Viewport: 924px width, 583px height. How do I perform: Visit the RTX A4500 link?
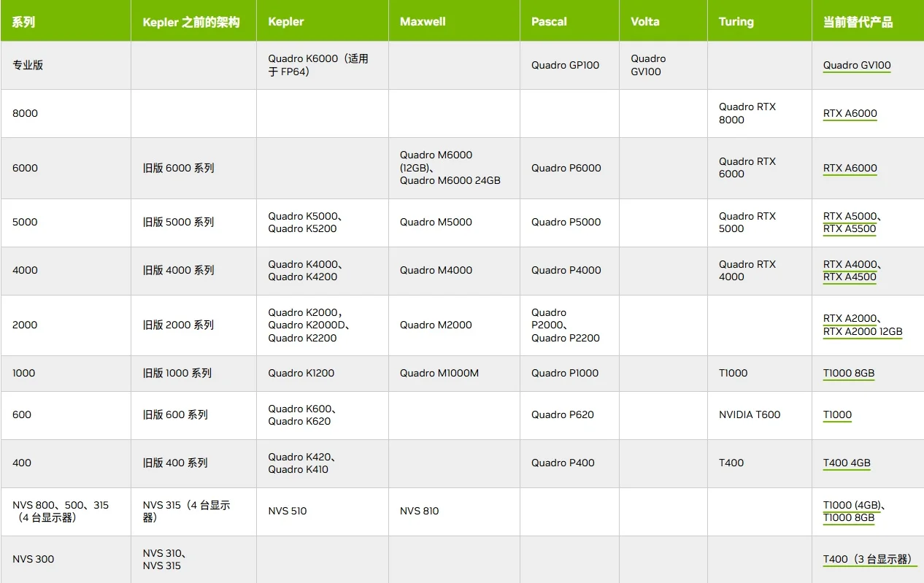(850, 277)
